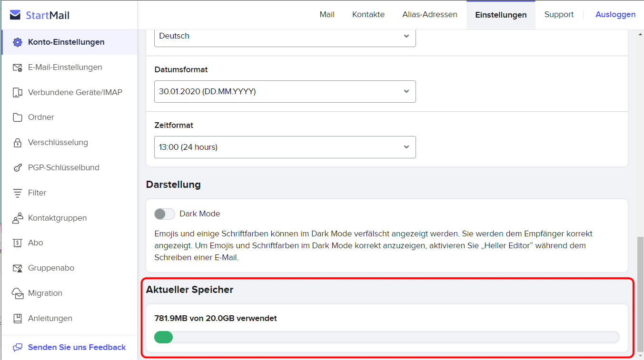Click the PGP-Schlüsselbund key icon
The image size is (644, 360).
coord(18,168)
